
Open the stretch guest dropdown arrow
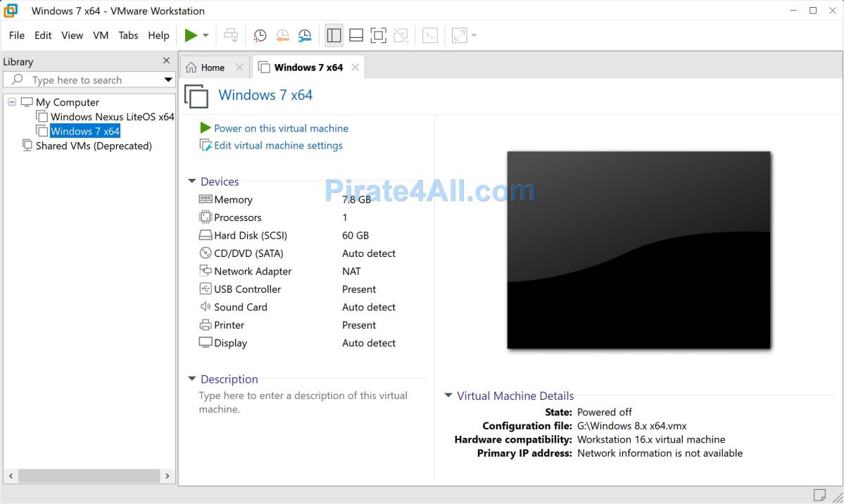474,35
